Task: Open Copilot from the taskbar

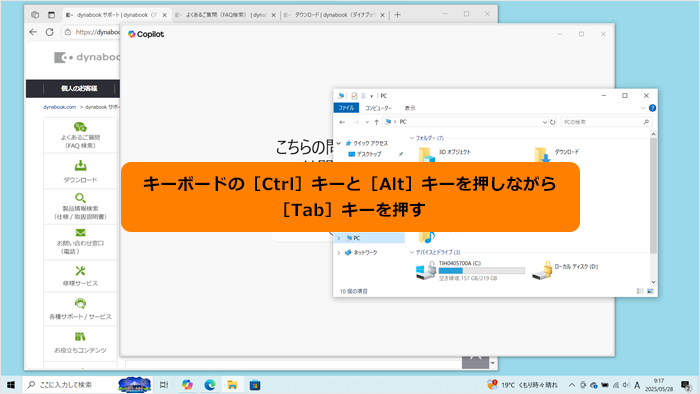Action: point(187,385)
